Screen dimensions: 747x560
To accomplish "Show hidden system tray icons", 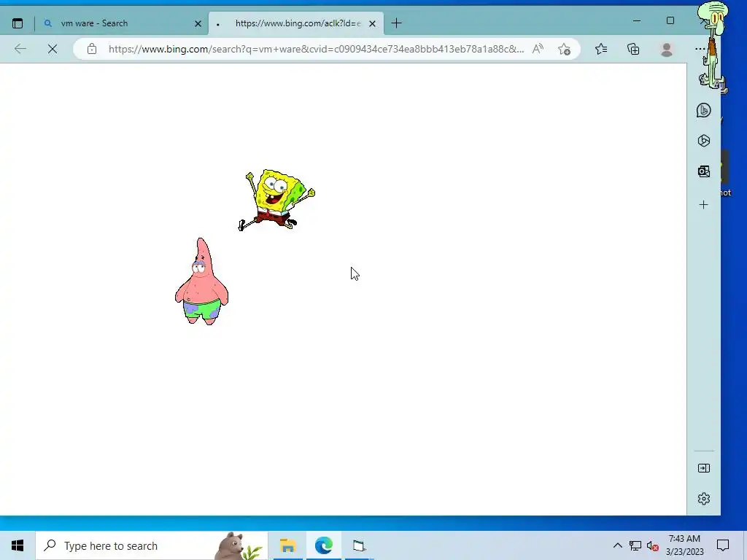I will (x=617, y=545).
